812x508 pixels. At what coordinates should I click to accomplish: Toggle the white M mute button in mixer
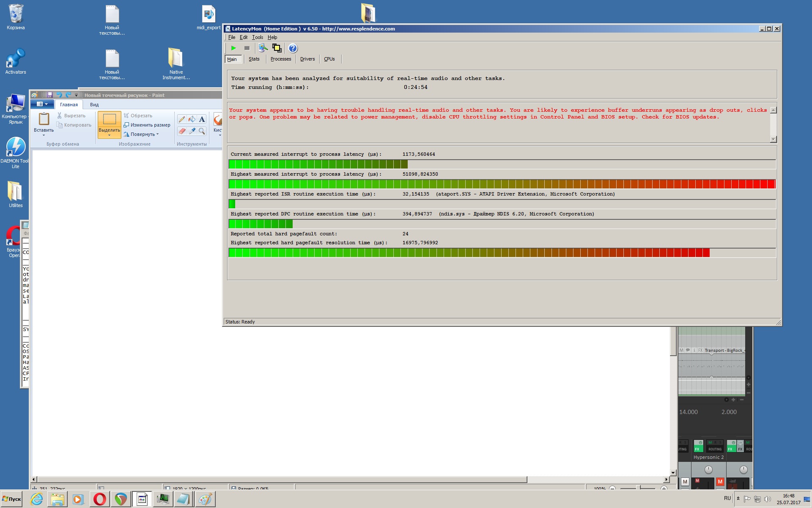click(685, 482)
